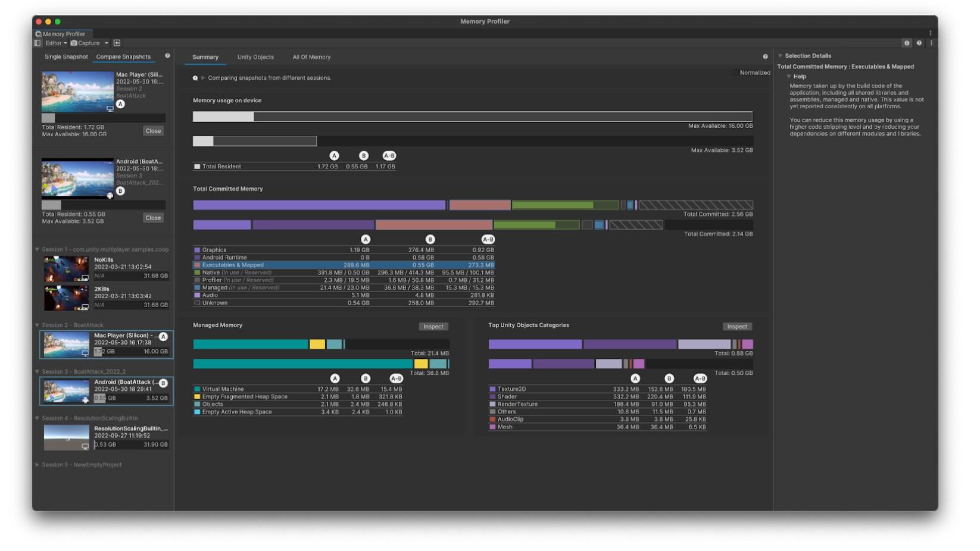
Task: Open the Single Snapshot tab
Action: click(65, 56)
